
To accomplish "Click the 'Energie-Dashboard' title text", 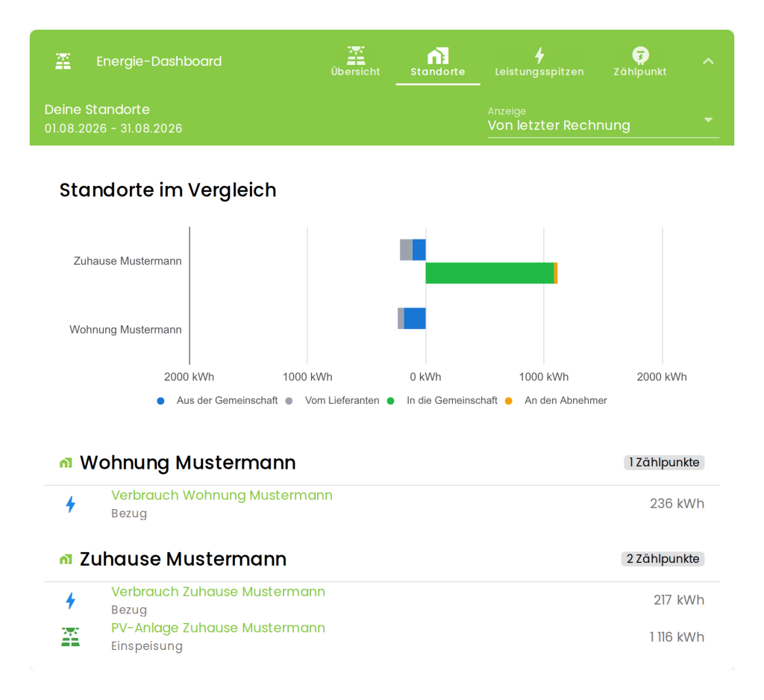I will point(159,61).
